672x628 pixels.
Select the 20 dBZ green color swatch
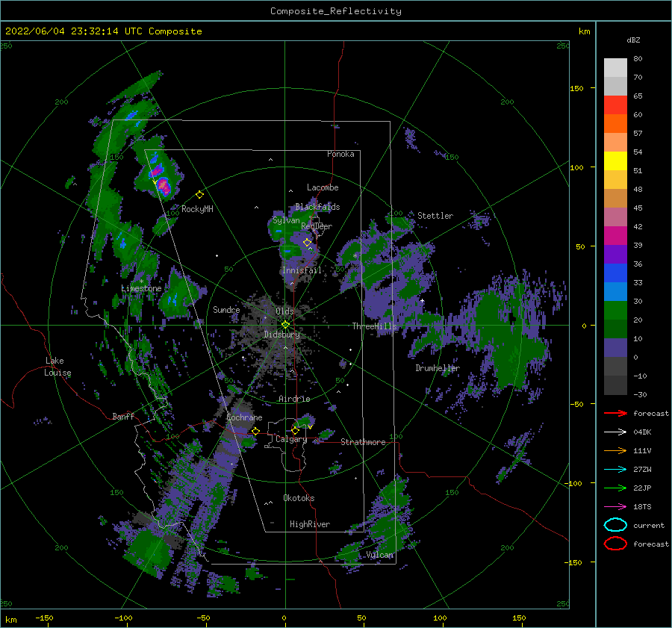[x=615, y=310]
